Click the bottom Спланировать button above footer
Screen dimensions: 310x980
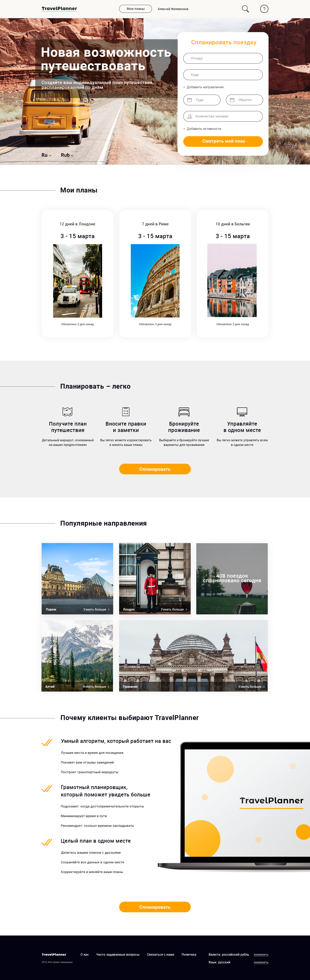point(155,907)
